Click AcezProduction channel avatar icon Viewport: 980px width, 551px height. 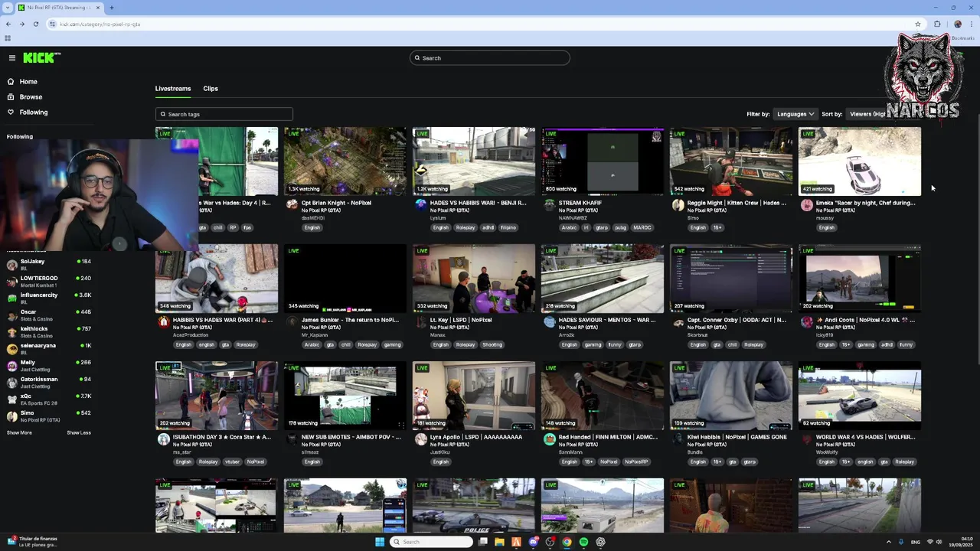tap(163, 321)
